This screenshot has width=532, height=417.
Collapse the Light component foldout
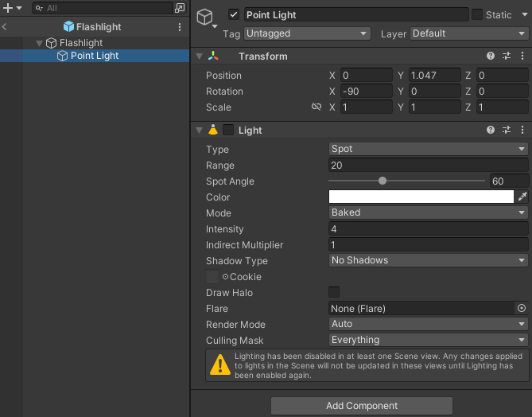coord(199,130)
